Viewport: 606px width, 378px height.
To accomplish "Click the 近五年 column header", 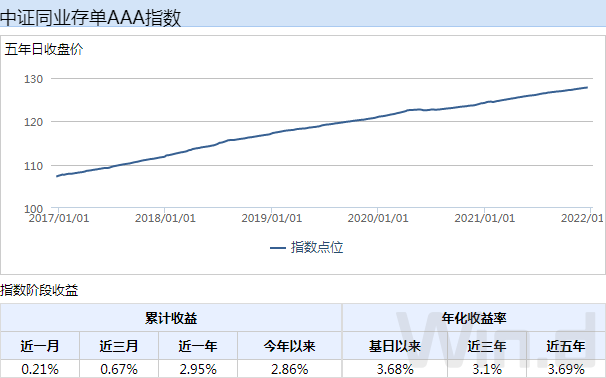I will (566, 346).
